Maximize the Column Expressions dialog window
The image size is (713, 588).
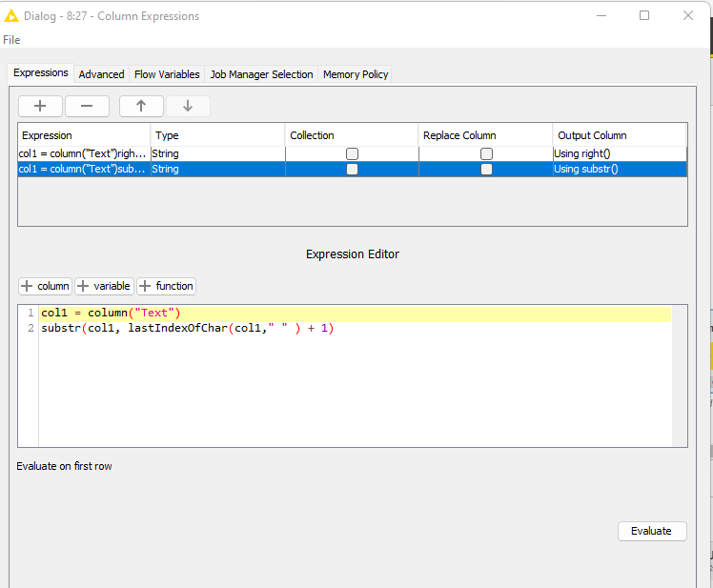point(643,15)
